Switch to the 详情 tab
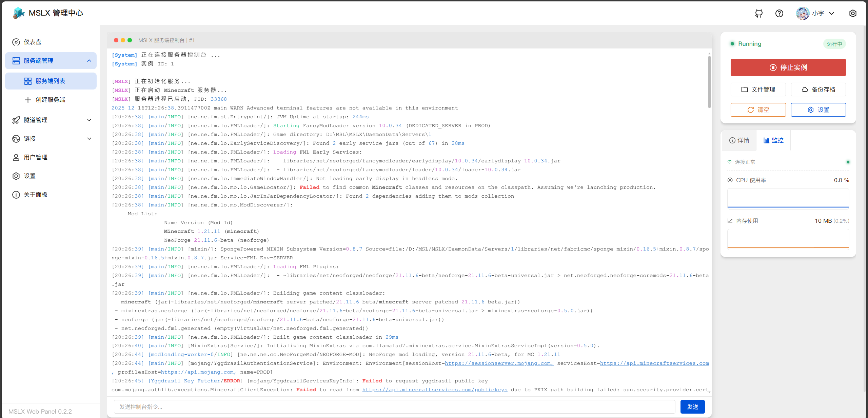868x418 pixels. click(739, 140)
